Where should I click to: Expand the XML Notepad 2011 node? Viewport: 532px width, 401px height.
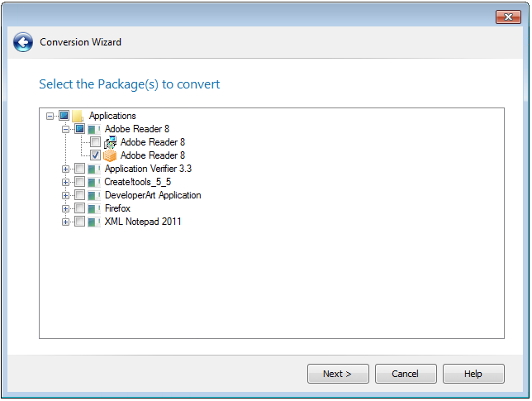point(66,222)
